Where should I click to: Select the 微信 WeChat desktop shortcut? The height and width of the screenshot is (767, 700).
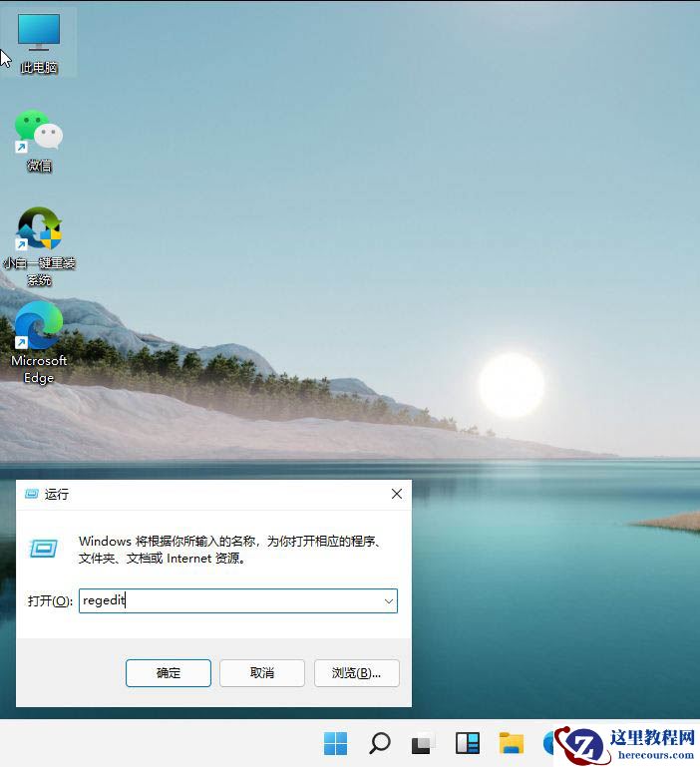(x=39, y=141)
